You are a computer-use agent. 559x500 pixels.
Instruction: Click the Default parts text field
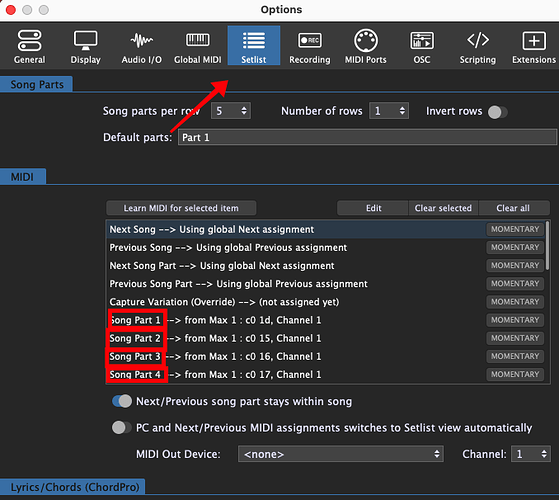[x=367, y=137]
